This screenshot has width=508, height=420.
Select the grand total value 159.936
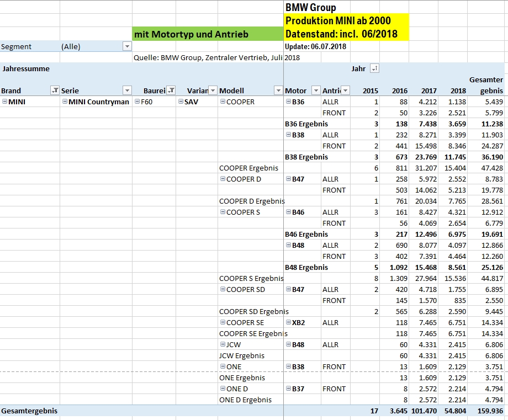coord(490,411)
